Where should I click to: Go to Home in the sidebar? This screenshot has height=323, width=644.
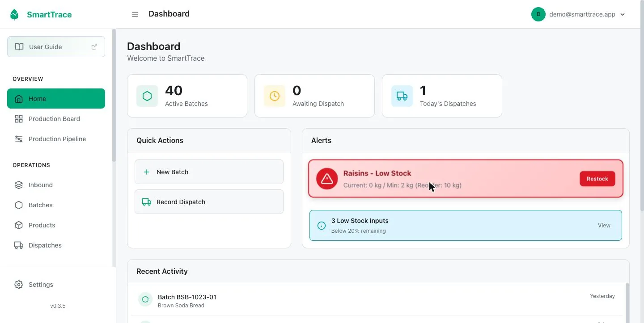click(56, 99)
